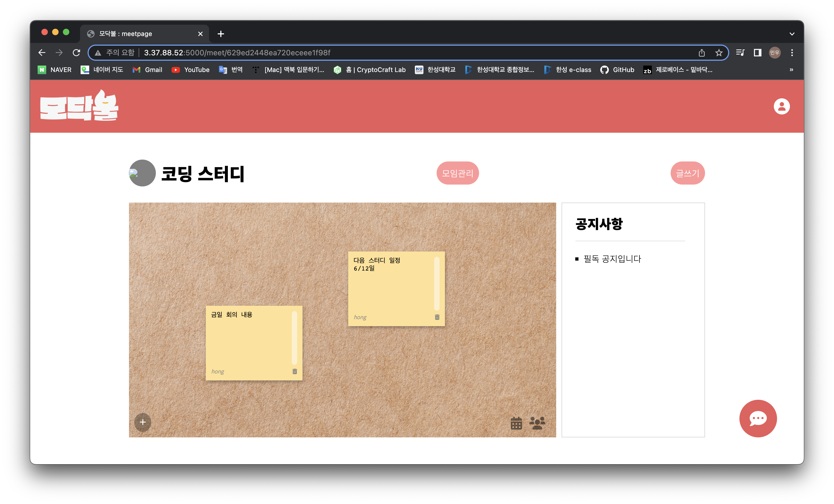Open the YouTube bookmark
The image size is (834, 504).
[190, 70]
